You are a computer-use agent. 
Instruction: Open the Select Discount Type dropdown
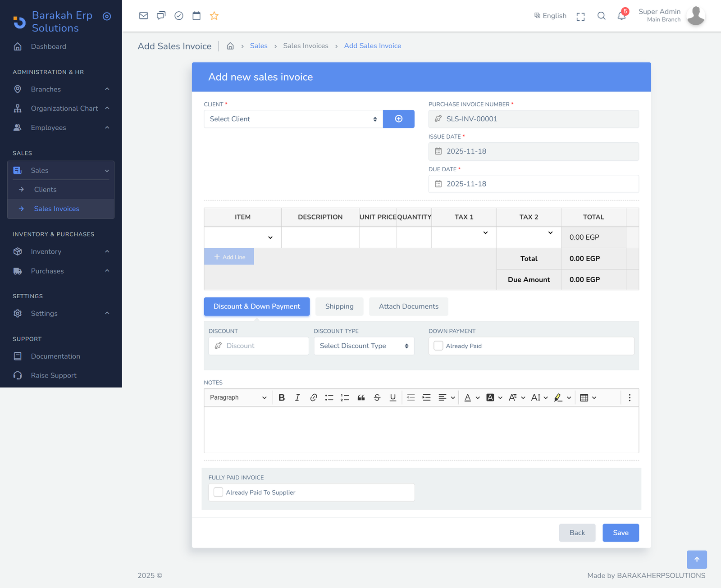point(364,346)
